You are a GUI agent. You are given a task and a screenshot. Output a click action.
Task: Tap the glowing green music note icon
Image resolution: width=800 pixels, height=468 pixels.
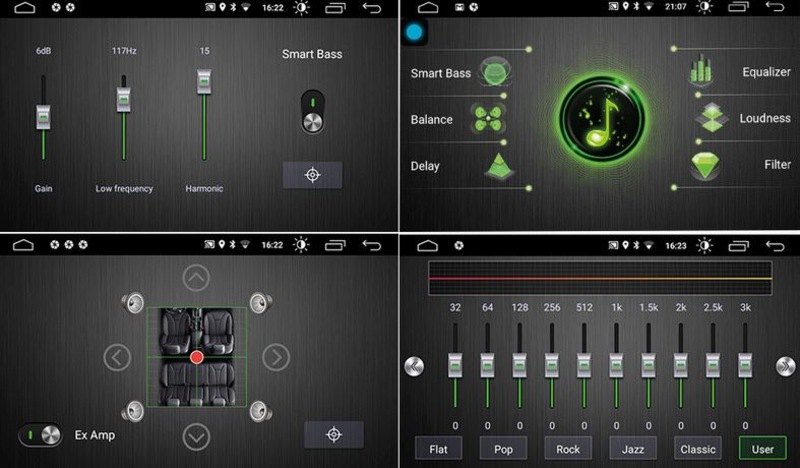[600, 119]
